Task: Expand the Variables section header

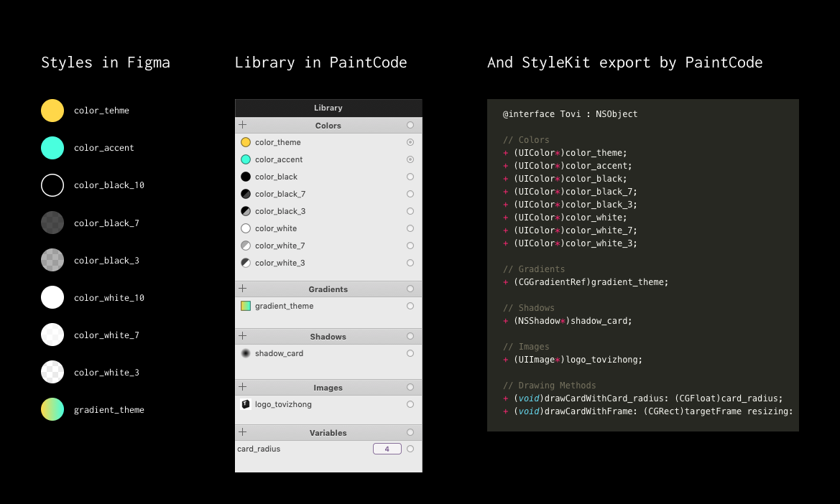Action: click(x=328, y=432)
